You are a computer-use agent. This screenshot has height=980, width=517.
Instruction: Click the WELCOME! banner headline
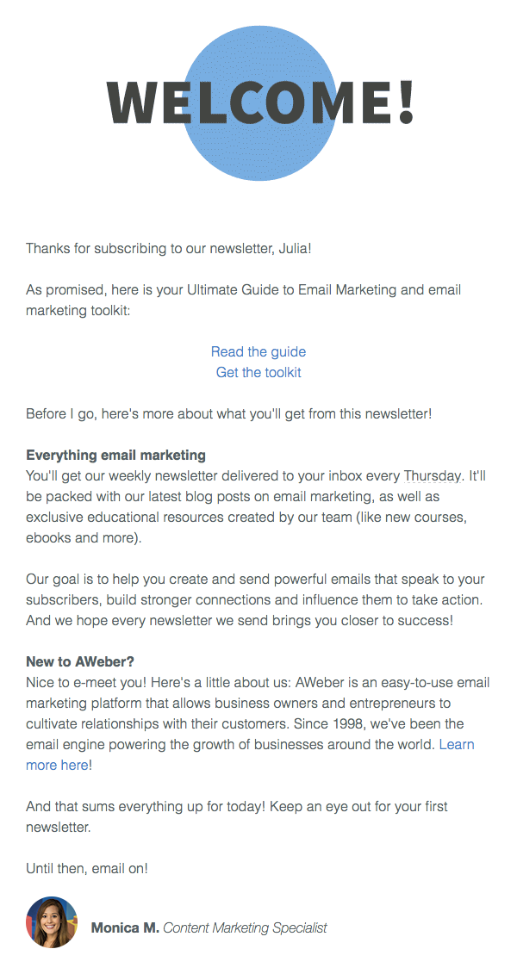pos(260,102)
